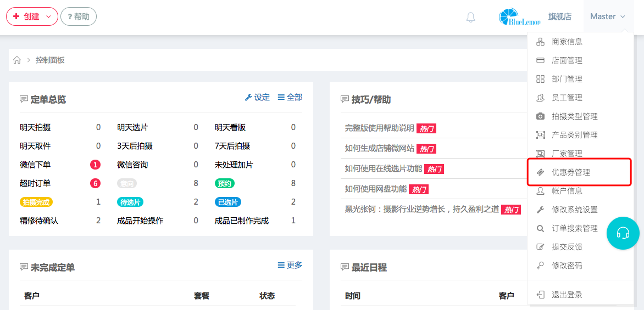Click the wrench icon beside 设定
The image size is (644, 310).
[x=248, y=97]
